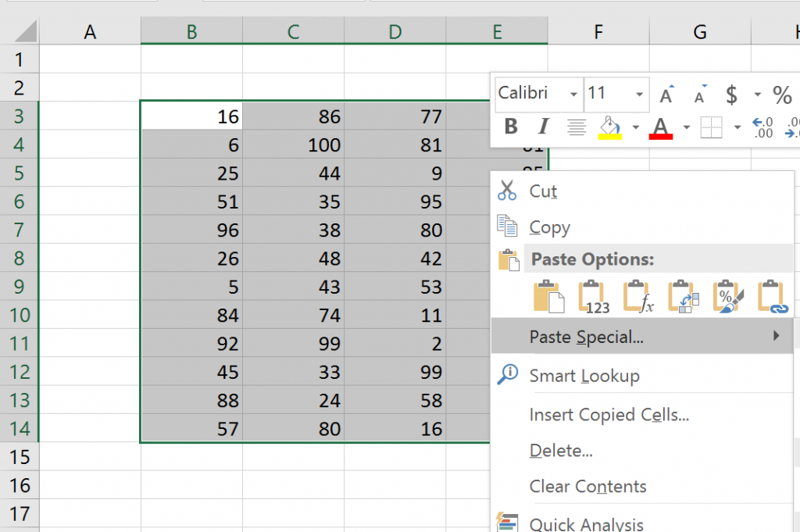Viewport: 800px width, 532px height.
Task: Open the font size 11 dropdown
Action: pyautogui.click(x=640, y=95)
